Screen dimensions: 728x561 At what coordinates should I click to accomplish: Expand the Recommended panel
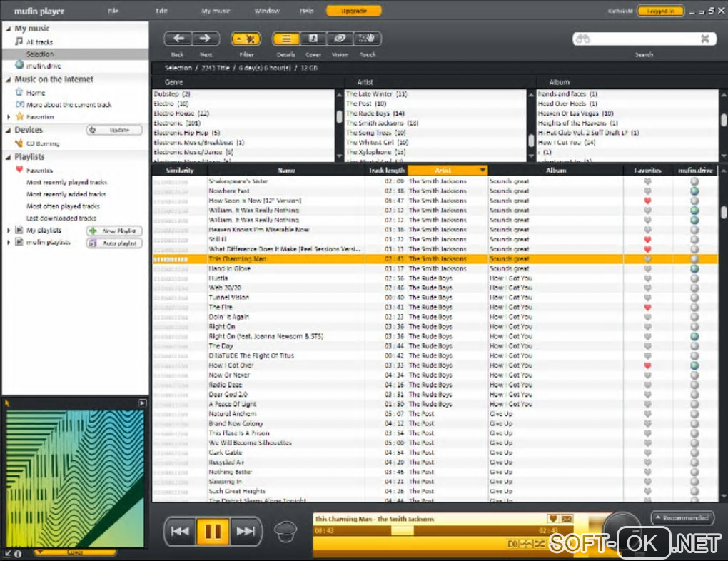click(682, 517)
